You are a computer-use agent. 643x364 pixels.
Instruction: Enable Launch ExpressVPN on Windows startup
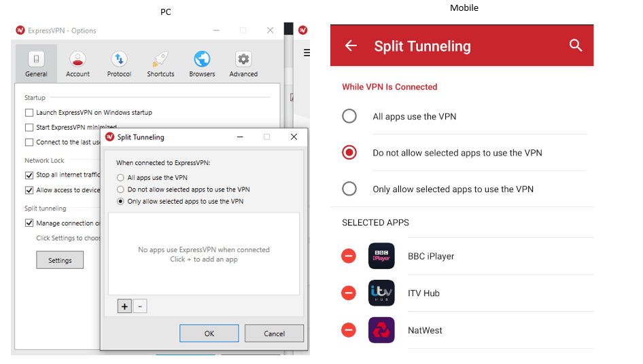[x=29, y=112]
